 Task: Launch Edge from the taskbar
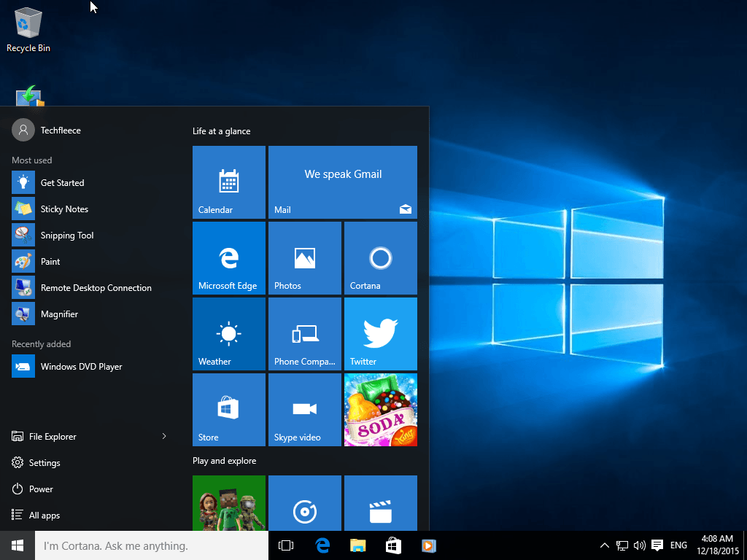tap(322, 545)
